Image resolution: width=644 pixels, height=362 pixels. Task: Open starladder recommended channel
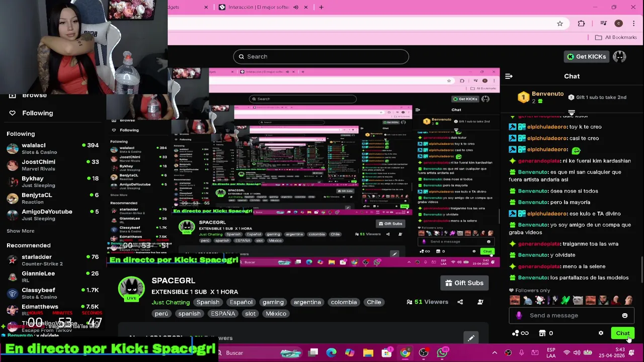pos(53,260)
